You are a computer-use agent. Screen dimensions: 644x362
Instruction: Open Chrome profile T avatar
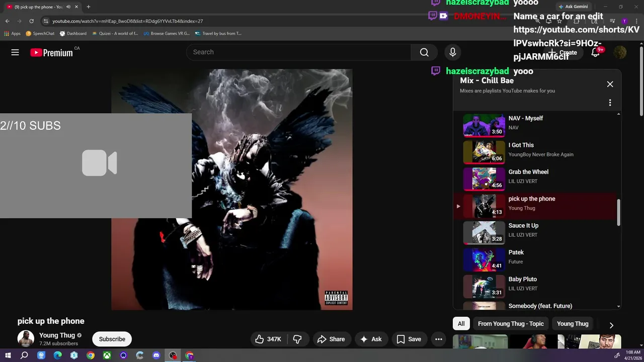click(624, 21)
